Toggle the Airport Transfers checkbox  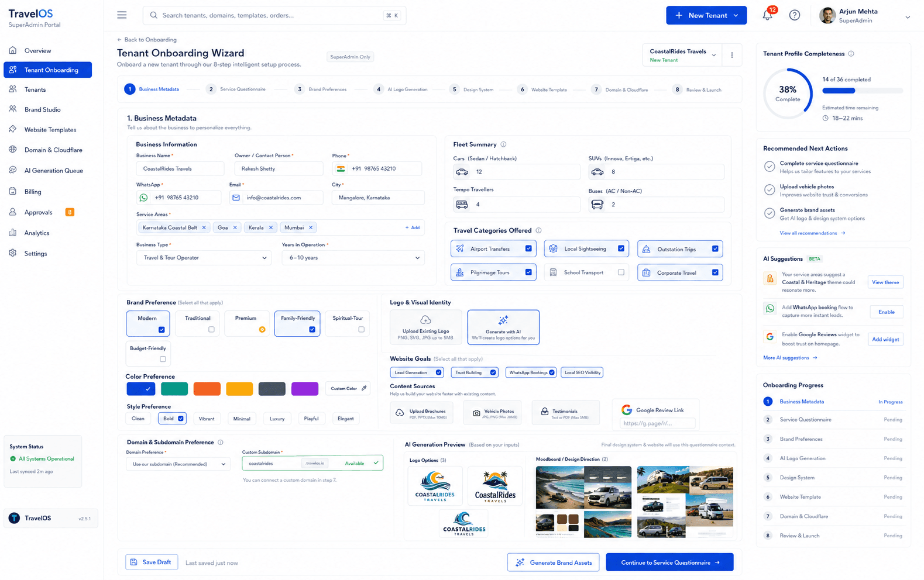click(x=528, y=248)
